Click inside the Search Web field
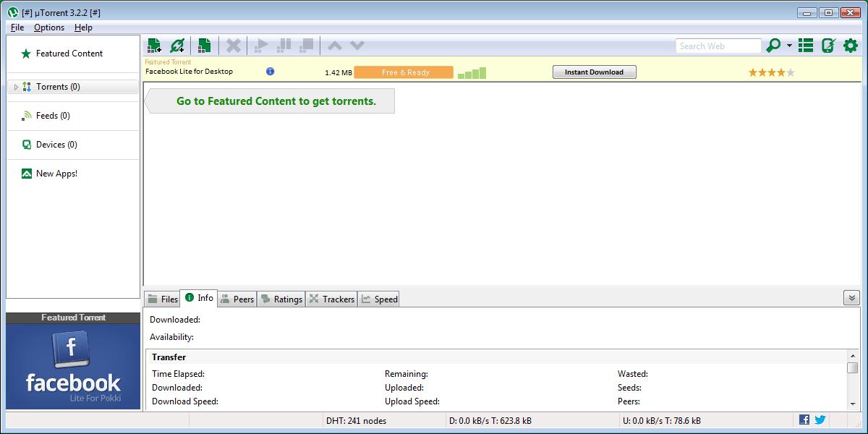Screen dimensions: 868x434 click(x=718, y=46)
